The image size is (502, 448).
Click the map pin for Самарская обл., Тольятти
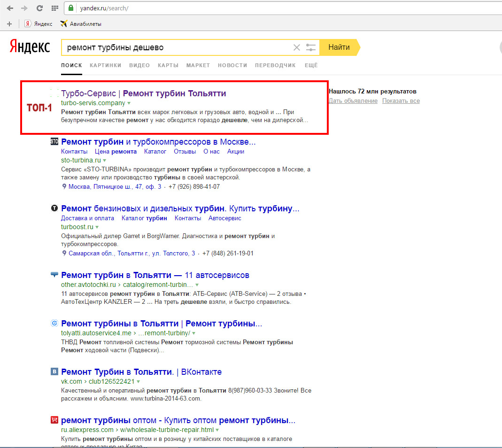(x=64, y=253)
